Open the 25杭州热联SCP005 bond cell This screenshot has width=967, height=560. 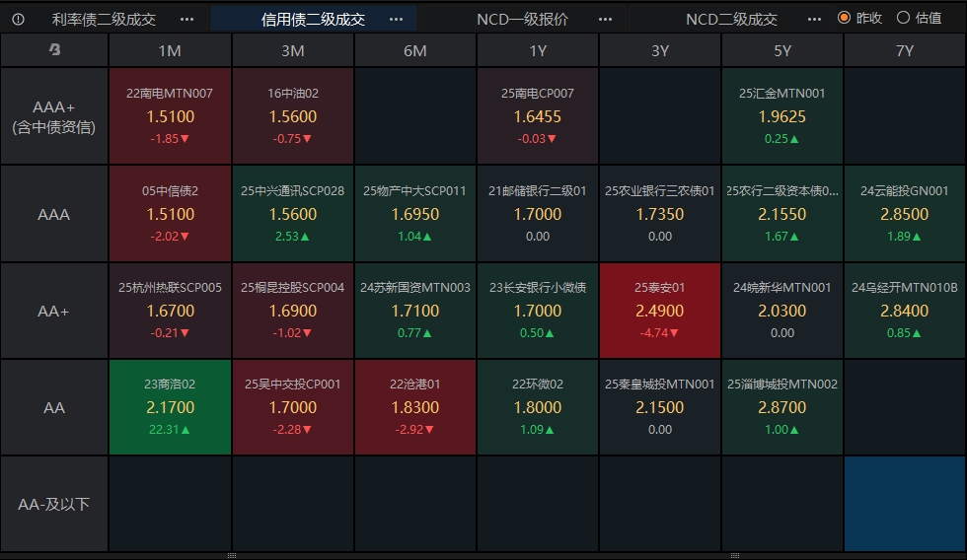170,311
